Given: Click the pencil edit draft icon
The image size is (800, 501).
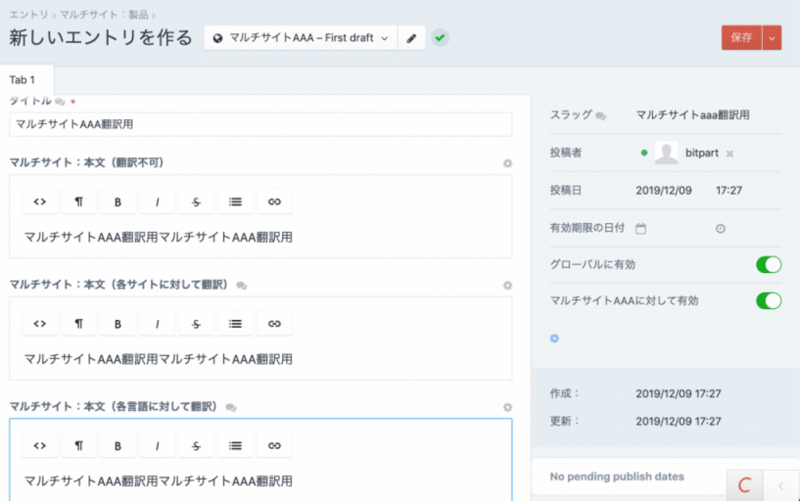Looking at the screenshot, I should [x=411, y=38].
